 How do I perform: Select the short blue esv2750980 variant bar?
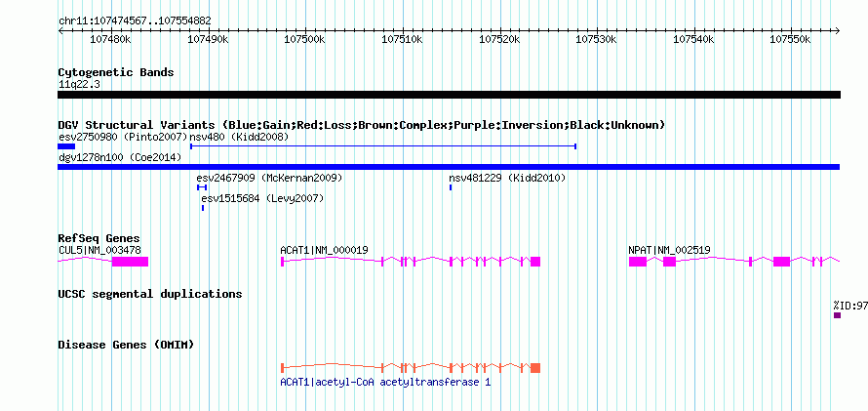pyautogui.click(x=66, y=146)
